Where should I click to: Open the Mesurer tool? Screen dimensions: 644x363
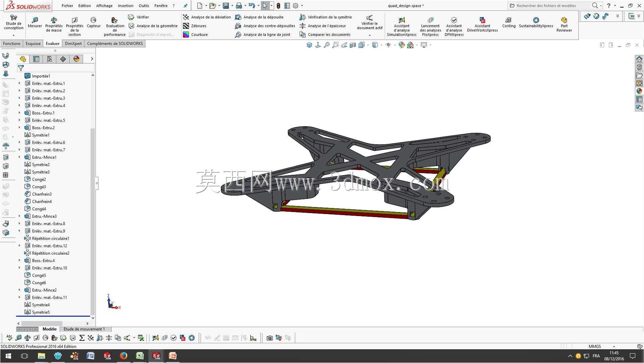click(35, 22)
